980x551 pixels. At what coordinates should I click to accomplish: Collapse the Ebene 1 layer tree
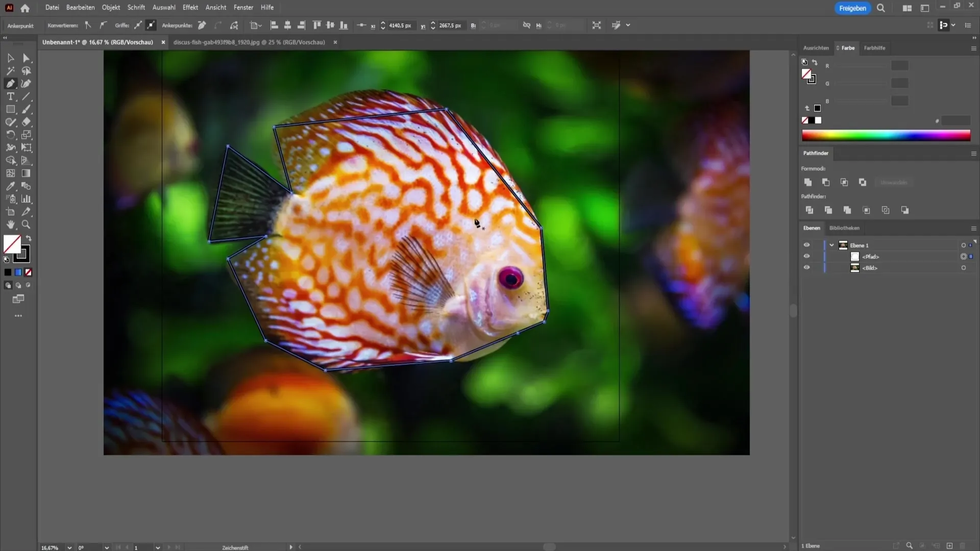tap(831, 245)
